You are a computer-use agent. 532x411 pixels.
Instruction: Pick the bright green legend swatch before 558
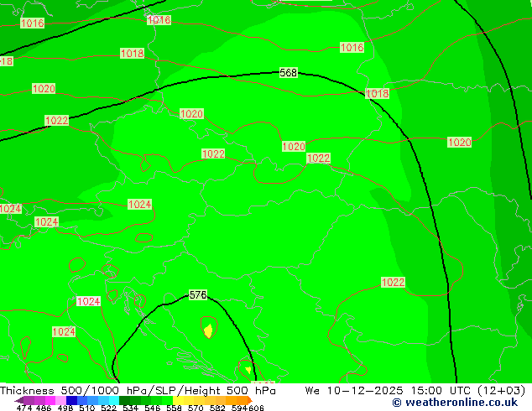pyautogui.click(x=167, y=400)
